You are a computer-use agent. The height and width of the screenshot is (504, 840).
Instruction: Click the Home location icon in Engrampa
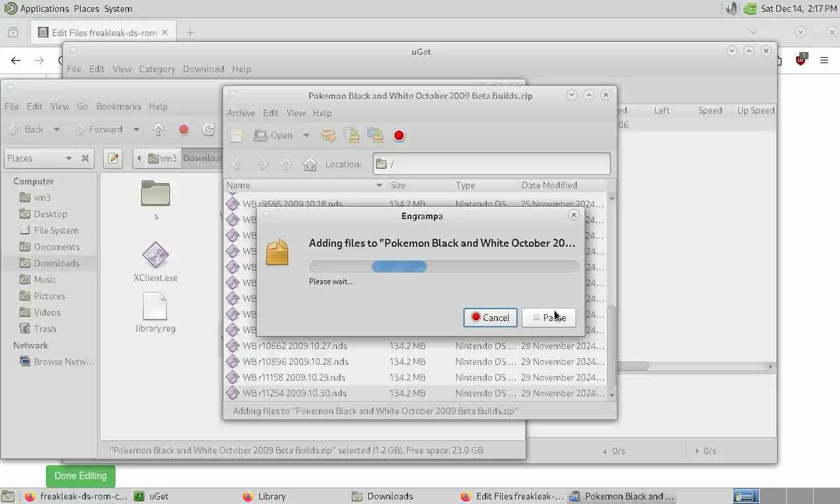point(310,164)
